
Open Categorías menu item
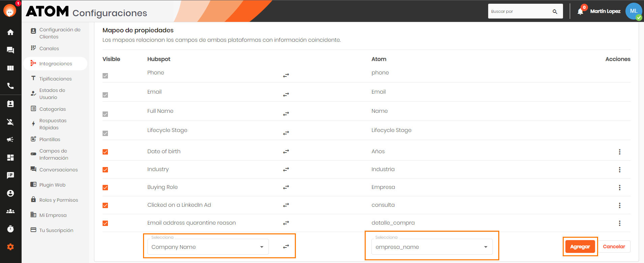click(x=55, y=109)
